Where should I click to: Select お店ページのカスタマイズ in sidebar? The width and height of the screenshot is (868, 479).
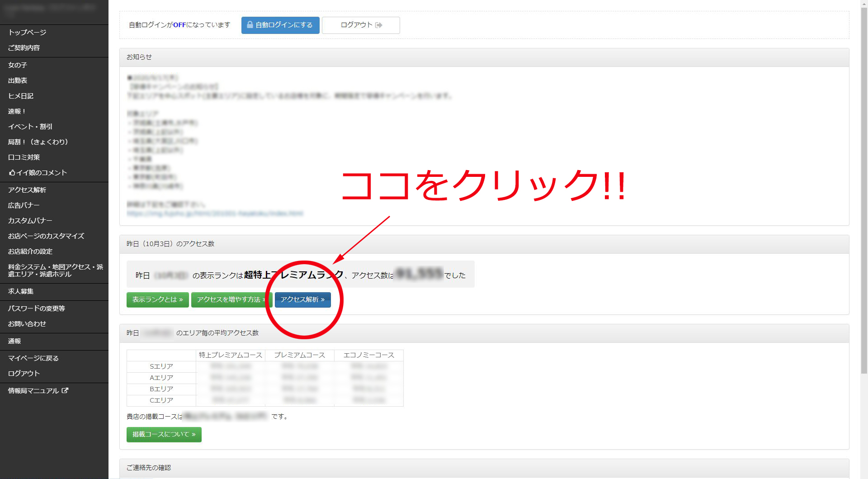coord(46,236)
